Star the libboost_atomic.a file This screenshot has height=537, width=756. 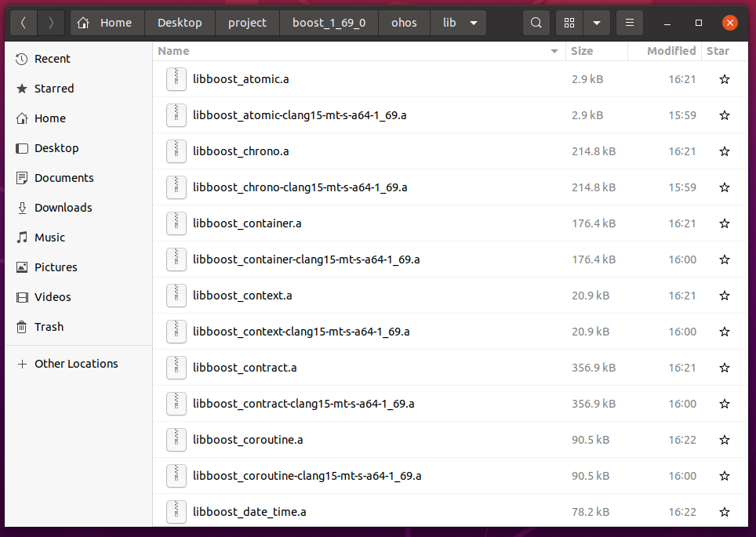pos(724,79)
